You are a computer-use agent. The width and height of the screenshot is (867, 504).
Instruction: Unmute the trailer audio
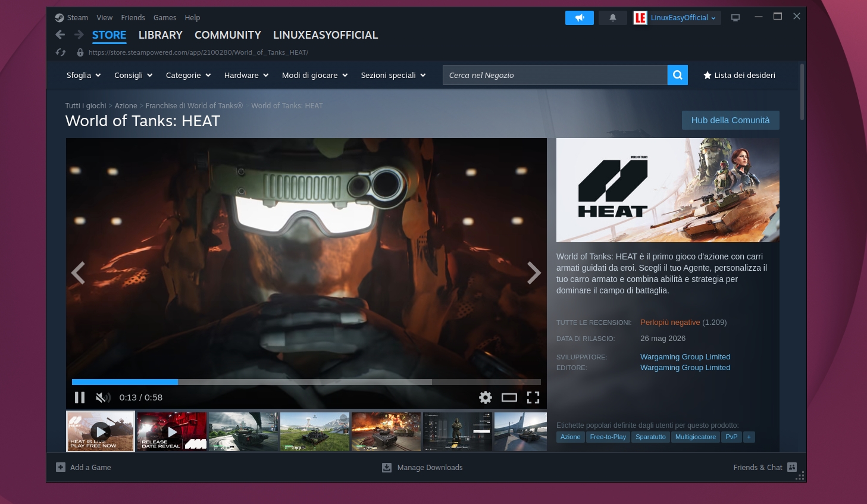(x=103, y=397)
